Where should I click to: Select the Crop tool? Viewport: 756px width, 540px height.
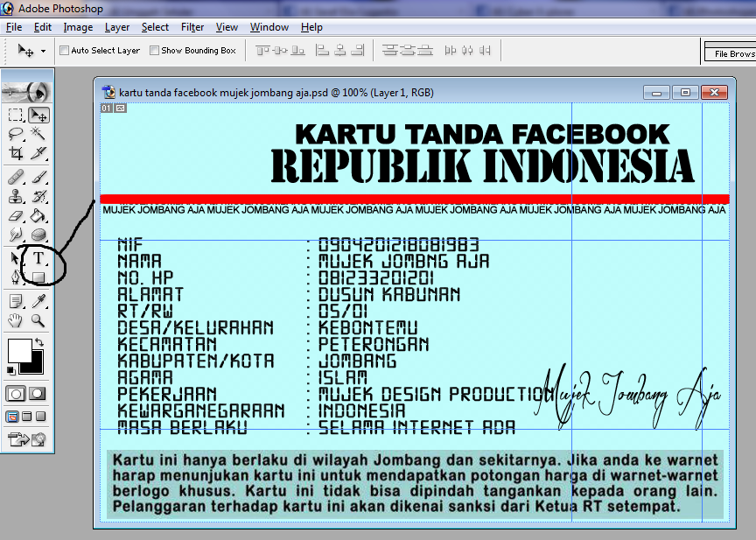click(x=16, y=153)
